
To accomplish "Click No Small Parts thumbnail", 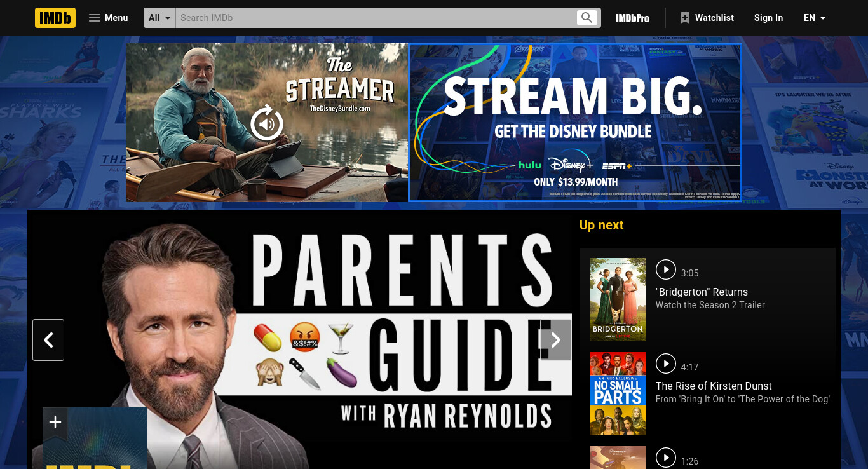I will [618, 393].
